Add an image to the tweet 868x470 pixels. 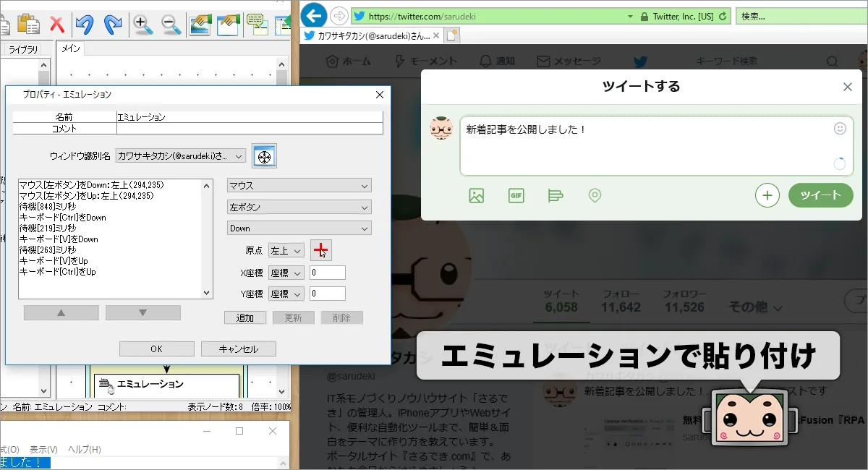pos(476,195)
